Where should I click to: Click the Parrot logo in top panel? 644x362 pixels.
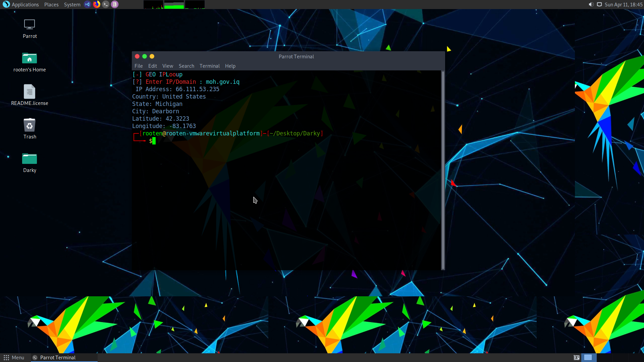[x=6, y=4]
